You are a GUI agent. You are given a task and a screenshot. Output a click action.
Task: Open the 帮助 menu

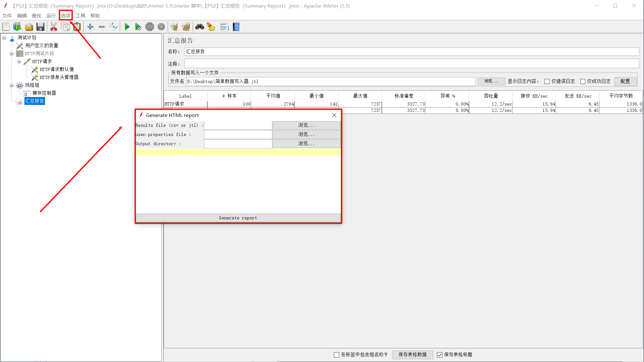(95, 16)
